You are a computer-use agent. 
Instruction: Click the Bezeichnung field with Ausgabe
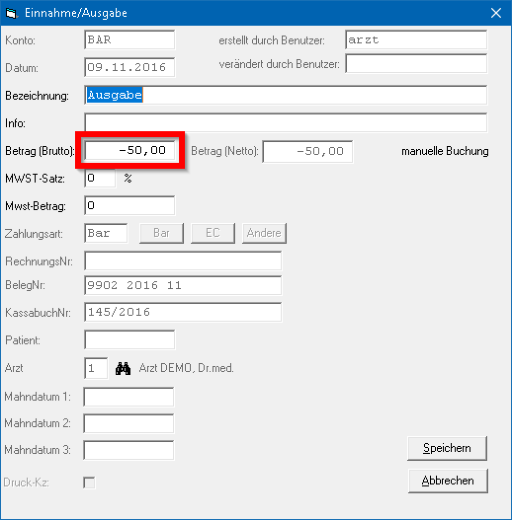286,95
